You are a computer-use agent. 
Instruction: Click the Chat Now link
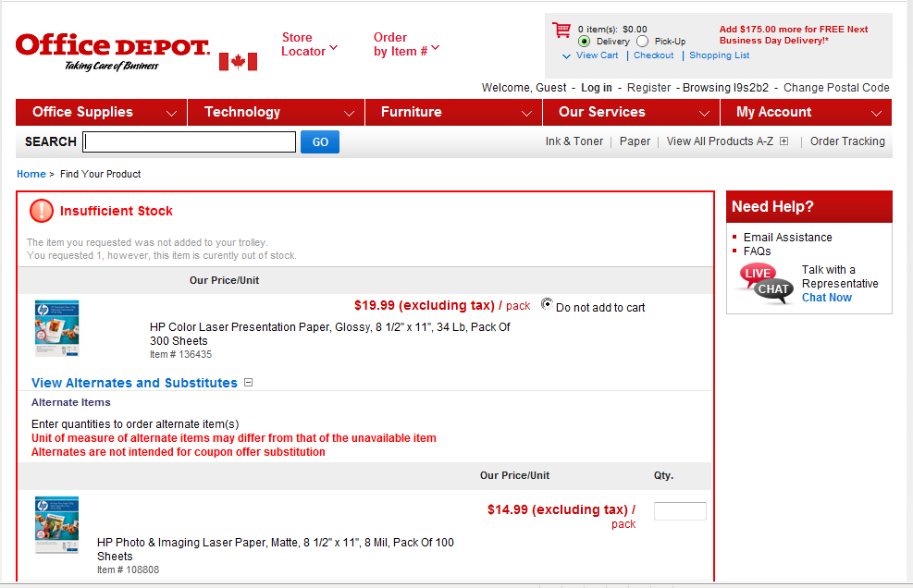point(826,298)
